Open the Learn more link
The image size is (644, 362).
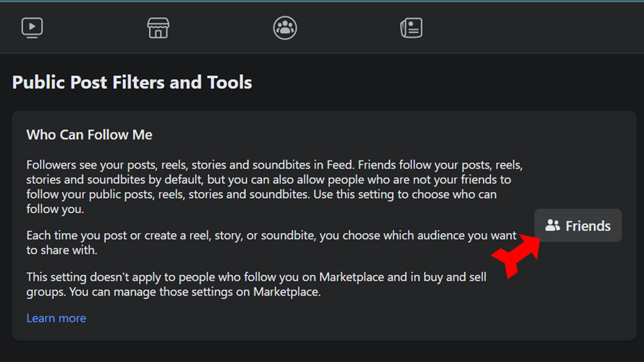point(56,318)
